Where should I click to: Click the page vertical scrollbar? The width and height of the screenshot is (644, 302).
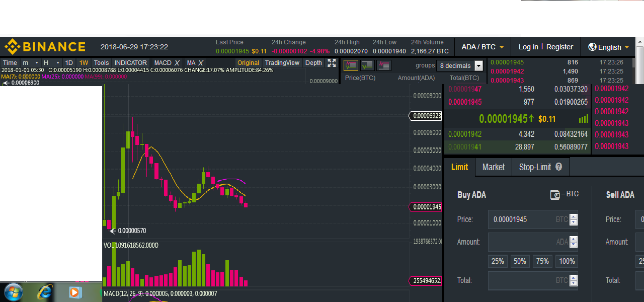tap(639, 65)
